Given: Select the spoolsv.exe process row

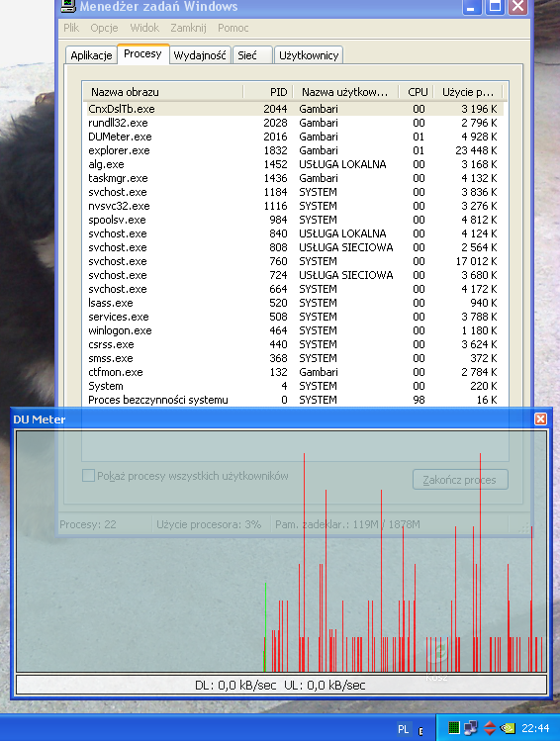Looking at the screenshot, I should point(294,220).
